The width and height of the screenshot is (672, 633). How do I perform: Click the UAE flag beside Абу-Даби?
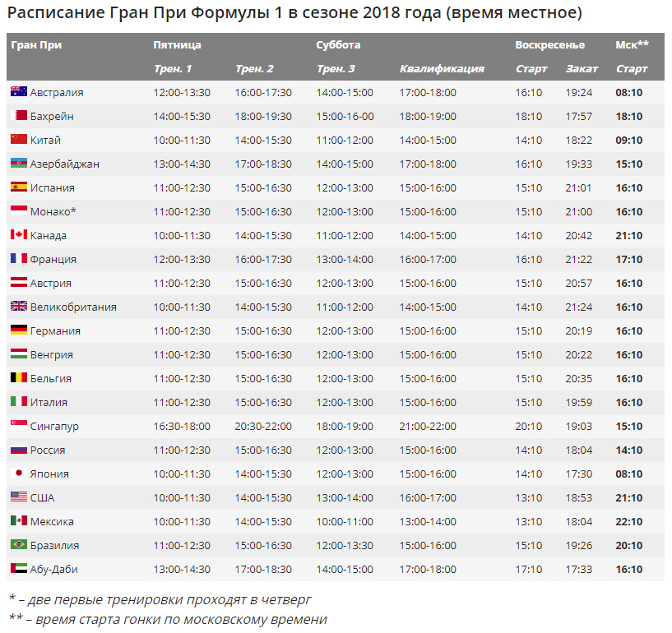click(19, 568)
